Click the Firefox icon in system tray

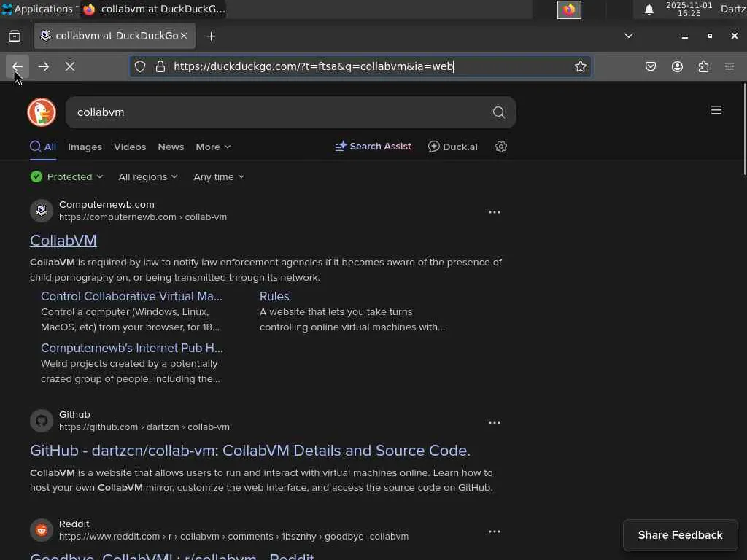[569, 9]
